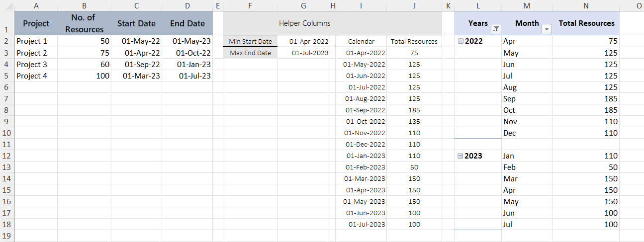Select column J header
The width and height of the screenshot is (644, 242).
[414, 5]
